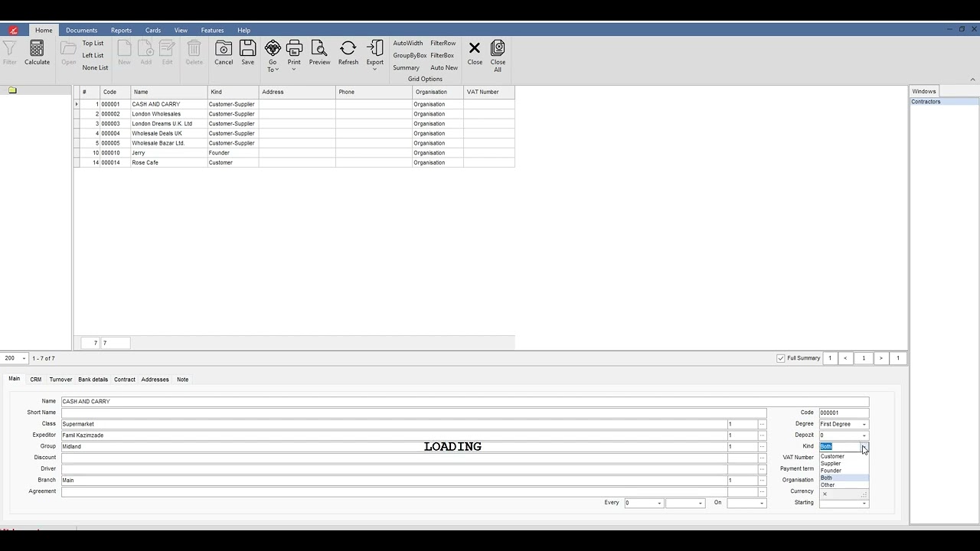This screenshot has height=551, width=980.
Task: Save the contractor record
Action: pos(248,48)
